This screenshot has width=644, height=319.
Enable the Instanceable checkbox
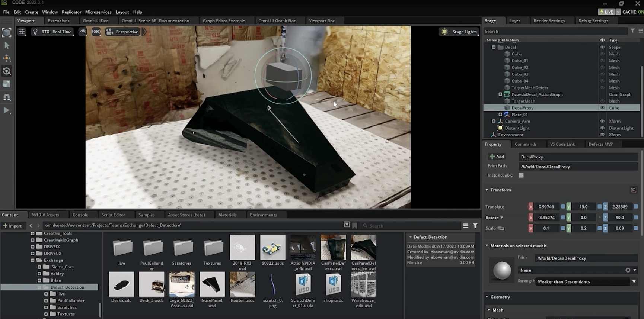click(x=521, y=175)
